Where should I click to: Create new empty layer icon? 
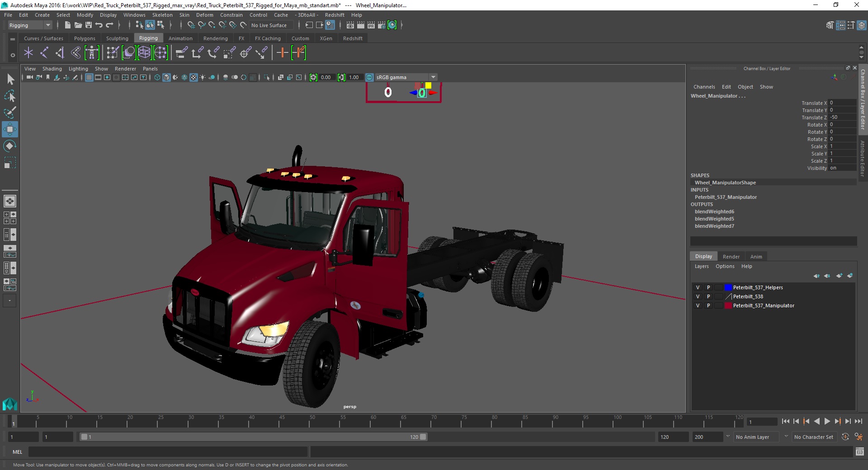click(x=840, y=276)
